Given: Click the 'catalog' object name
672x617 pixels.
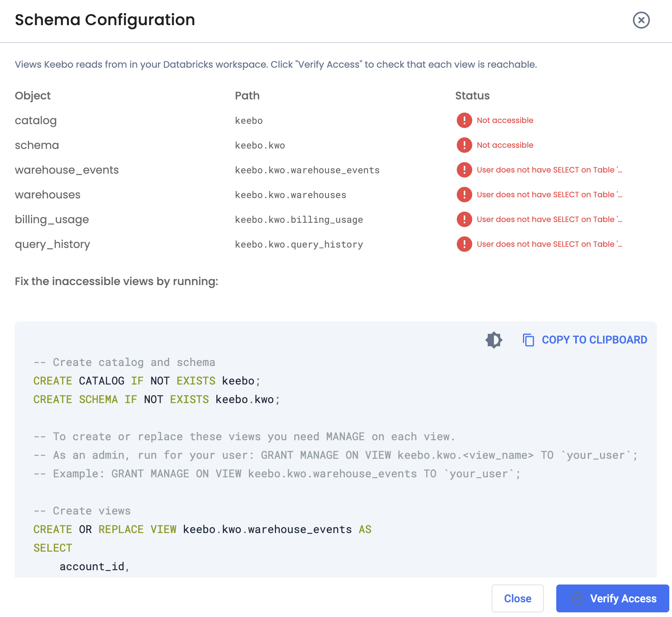Looking at the screenshot, I should (x=36, y=121).
